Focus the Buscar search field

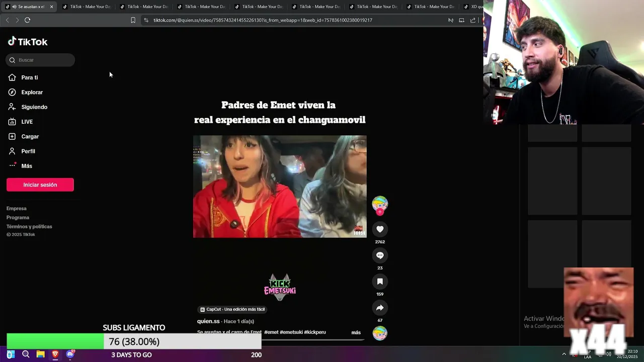point(40,60)
